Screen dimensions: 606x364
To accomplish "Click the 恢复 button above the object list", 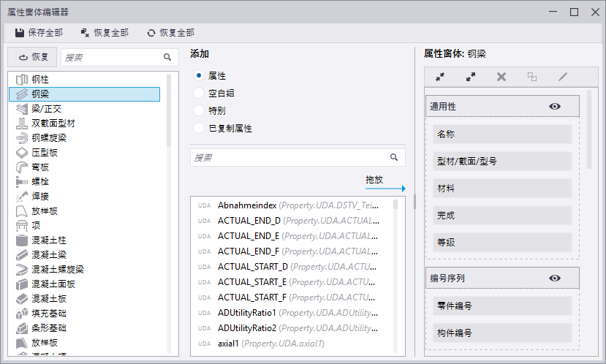I will [32, 57].
